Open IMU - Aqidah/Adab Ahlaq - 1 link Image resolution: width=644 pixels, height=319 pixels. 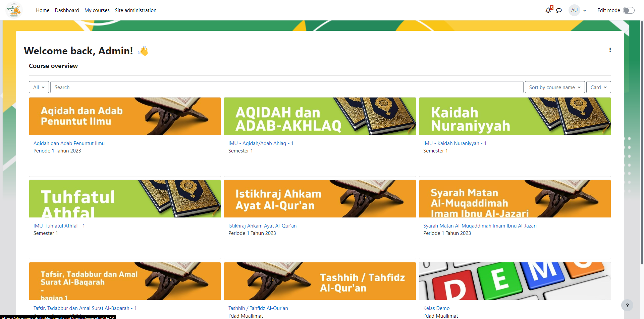(261, 143)
